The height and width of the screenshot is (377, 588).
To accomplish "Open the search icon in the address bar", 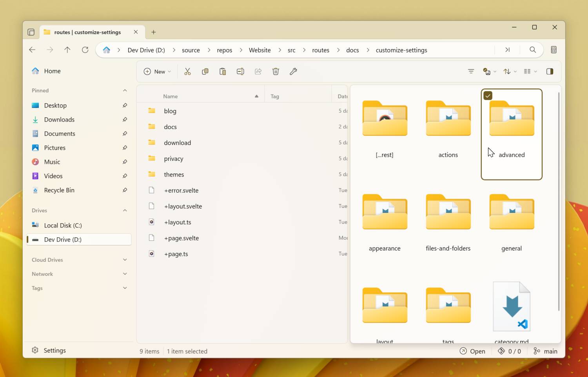I will click(533, 50).
